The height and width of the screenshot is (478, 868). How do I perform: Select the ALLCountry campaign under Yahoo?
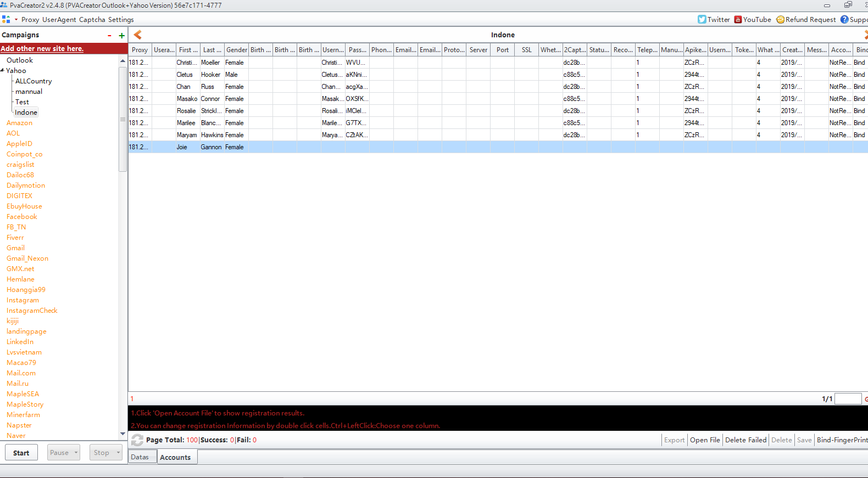[34, 81]
